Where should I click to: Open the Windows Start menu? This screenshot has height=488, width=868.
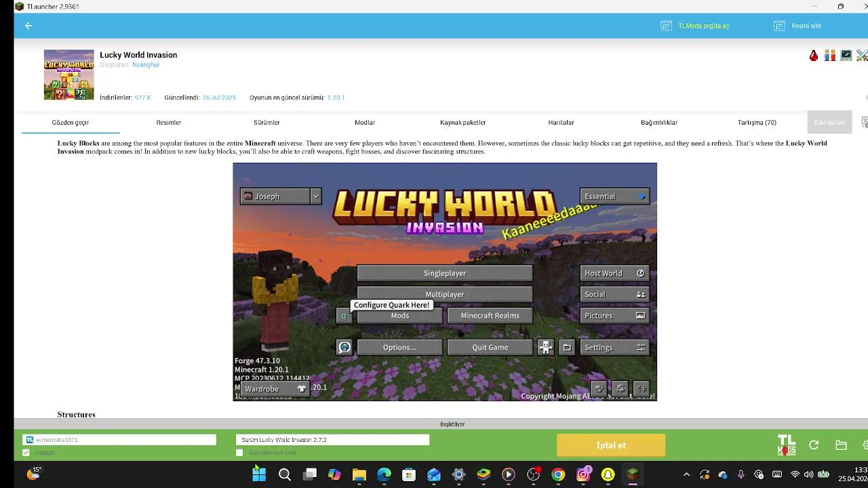pyautogui.click(x=259, y=474)
